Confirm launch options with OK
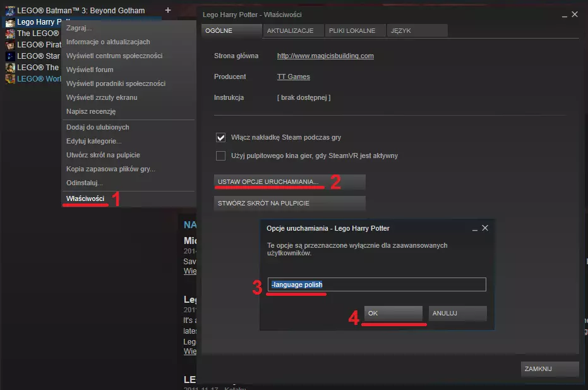 click(x=393, y=314)
